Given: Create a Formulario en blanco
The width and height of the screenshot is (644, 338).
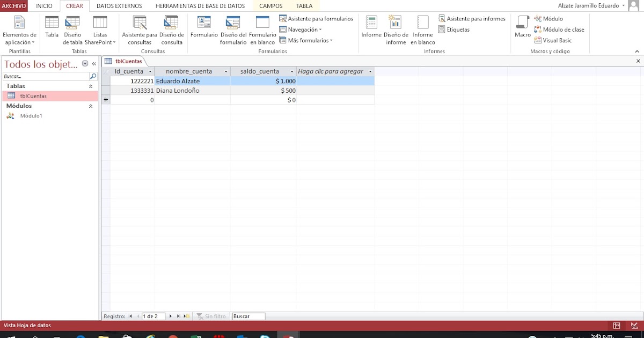Looking at the screenshot, I should tap(262, 30).
